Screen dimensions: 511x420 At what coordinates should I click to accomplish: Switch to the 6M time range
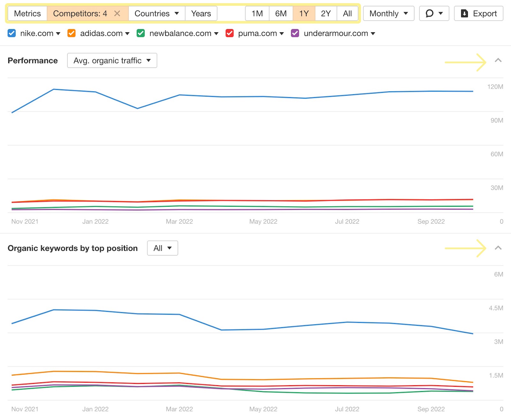[281, 13]
